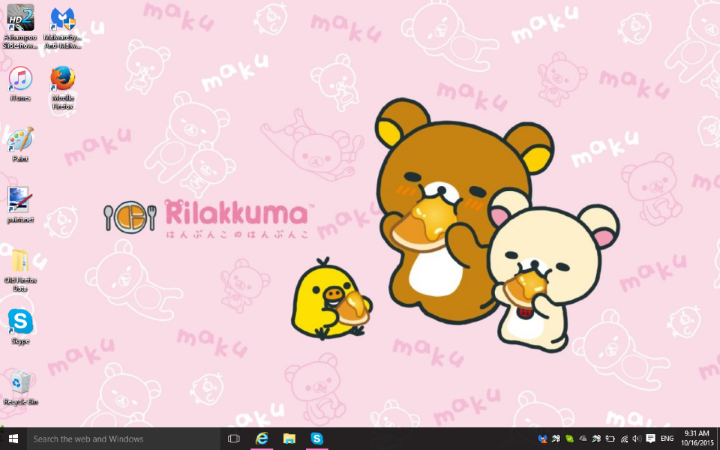Open Skype from the taskbar

[317, 439]
